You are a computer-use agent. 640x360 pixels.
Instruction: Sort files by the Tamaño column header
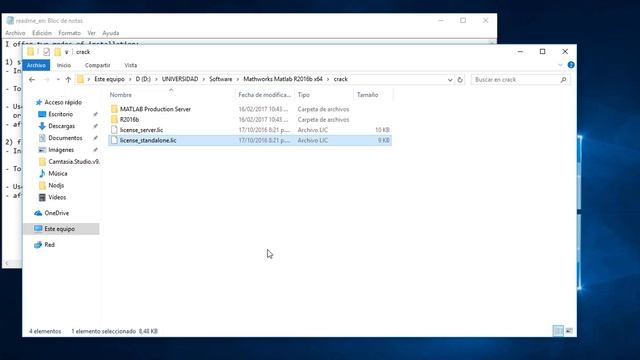367,95
